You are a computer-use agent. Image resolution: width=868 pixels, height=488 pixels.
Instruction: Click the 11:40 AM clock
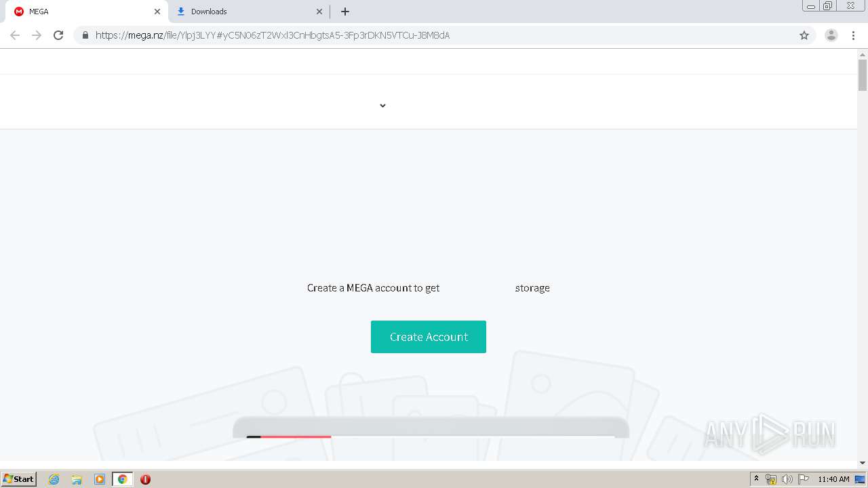click(x=833, y=479)
